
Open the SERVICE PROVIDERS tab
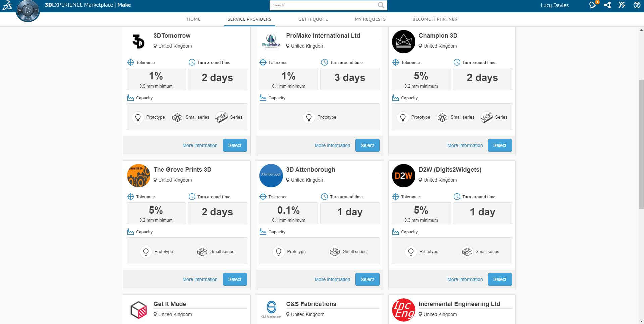(x=249, y=19)
